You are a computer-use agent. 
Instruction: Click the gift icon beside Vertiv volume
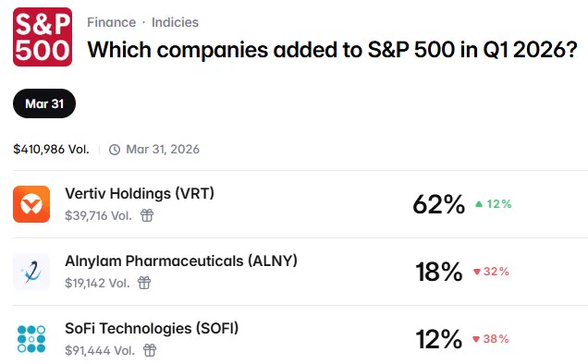pyautogui.click(x=147, y=215)
